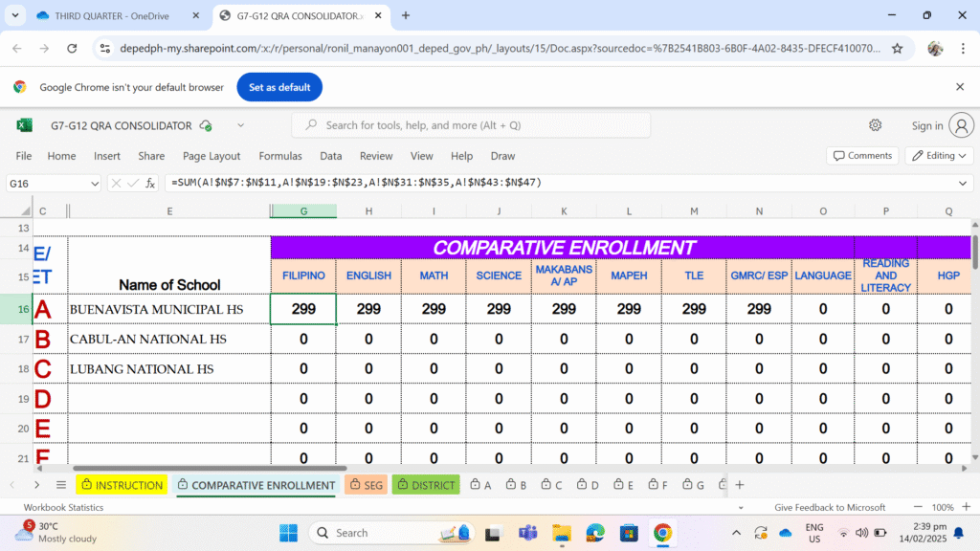Expand the formula bar chevron

(x=962, y=183)
